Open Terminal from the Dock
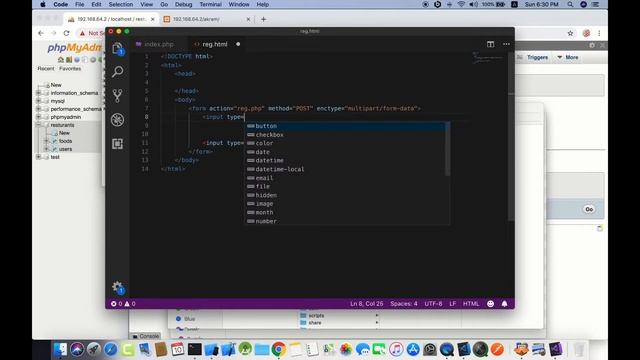Screen dimensions: 640x360 coord(195,349)
